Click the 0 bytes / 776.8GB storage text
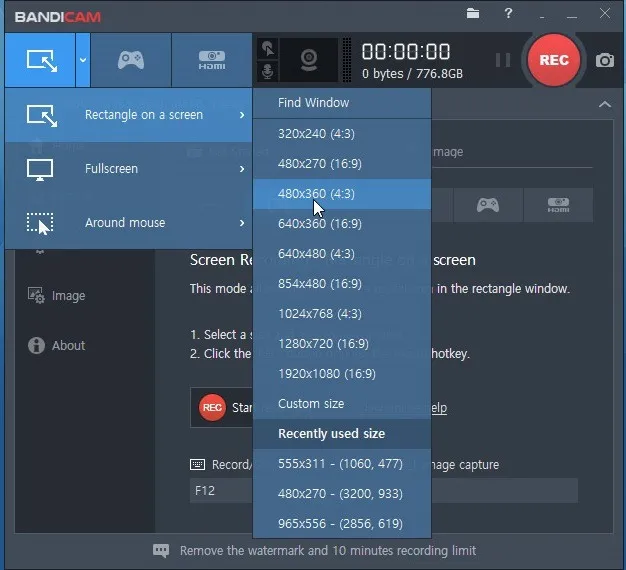Screen dimensions: 626x570 [412, 74]
